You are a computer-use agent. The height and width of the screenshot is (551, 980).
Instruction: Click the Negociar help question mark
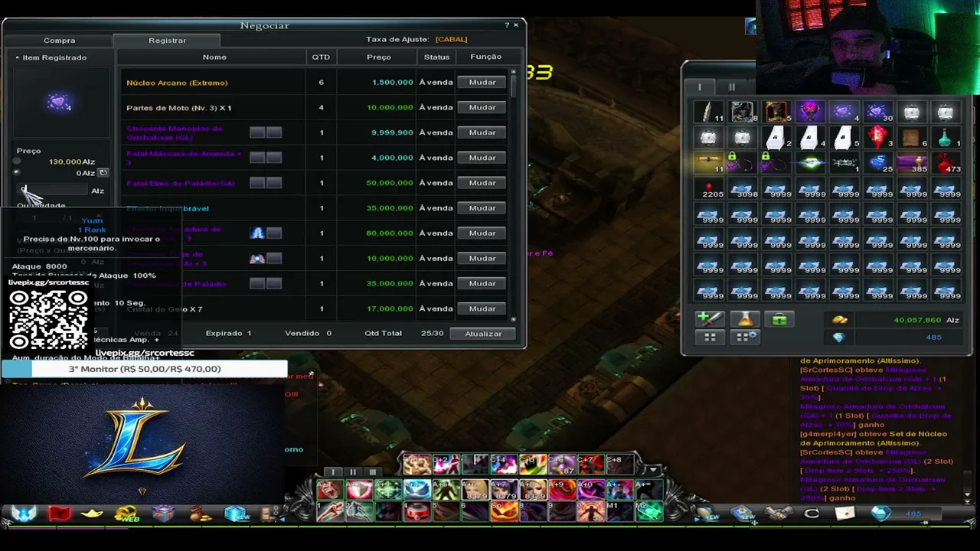click(506, 25)
